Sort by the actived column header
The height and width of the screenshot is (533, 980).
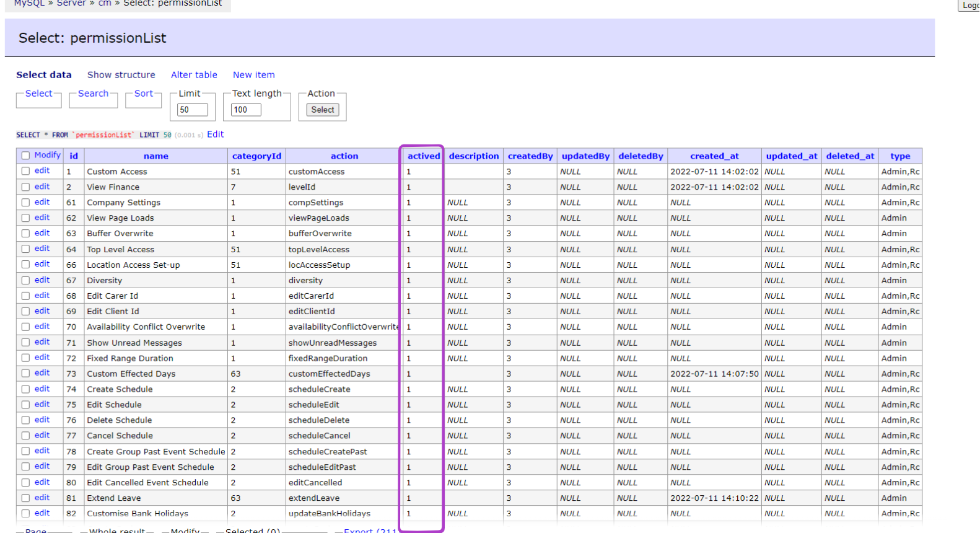[x=424, y=156]
